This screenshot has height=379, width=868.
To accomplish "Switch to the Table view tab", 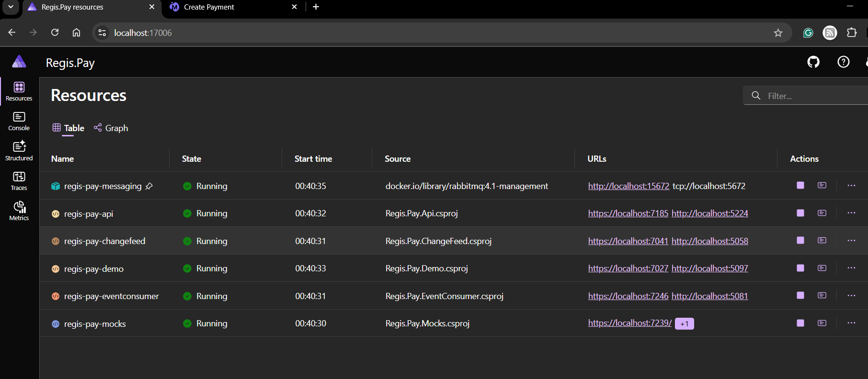I will point(68,128).
